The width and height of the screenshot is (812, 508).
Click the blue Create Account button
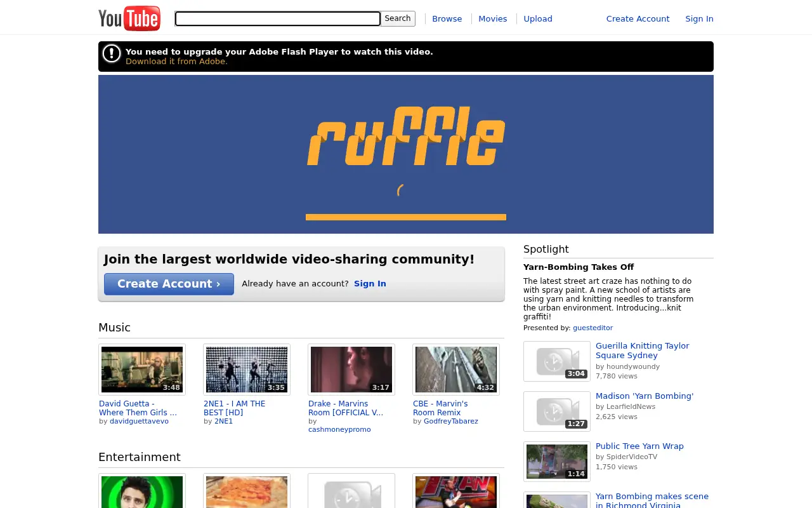(169, 284)
